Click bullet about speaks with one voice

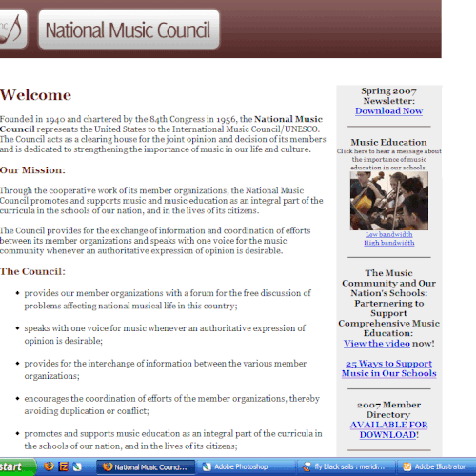point(165,334)
